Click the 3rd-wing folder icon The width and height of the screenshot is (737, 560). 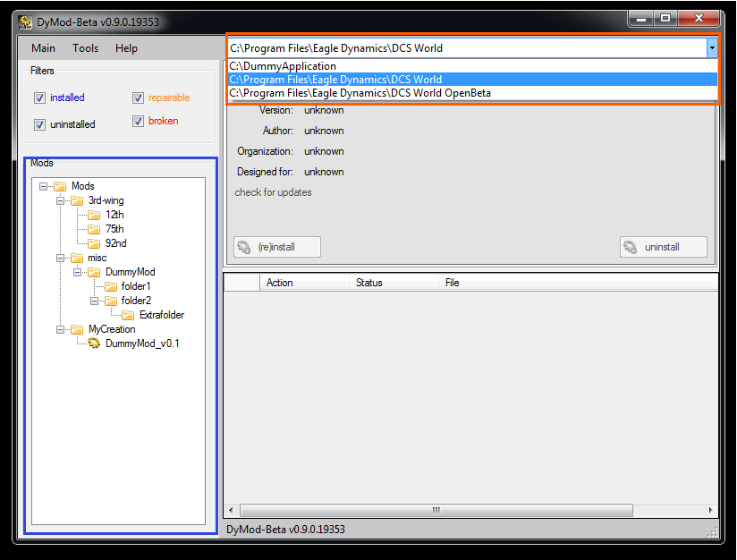(x=77, y=200)
